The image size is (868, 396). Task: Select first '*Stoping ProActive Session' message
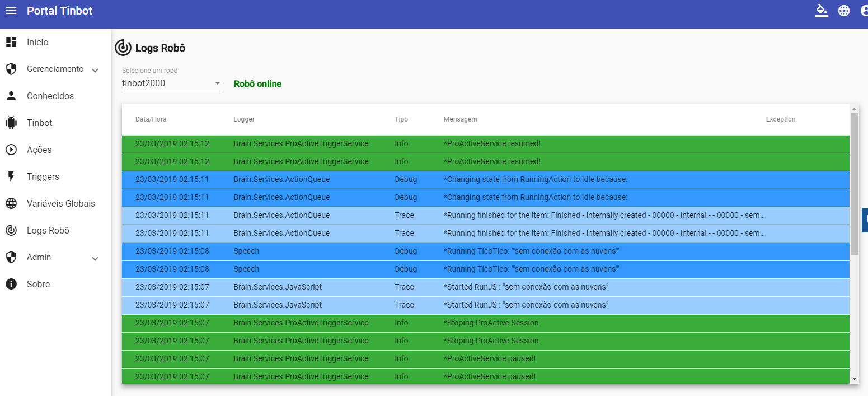491,323
